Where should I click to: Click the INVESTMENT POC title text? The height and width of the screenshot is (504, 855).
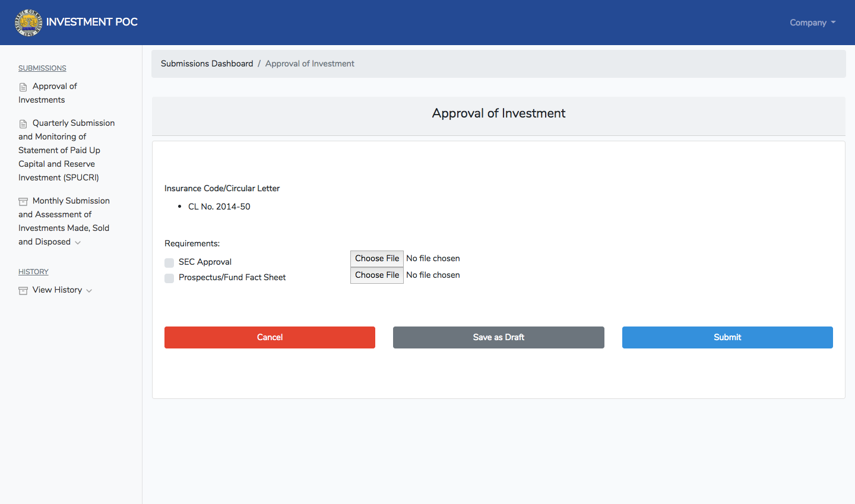tap(92, 22)
